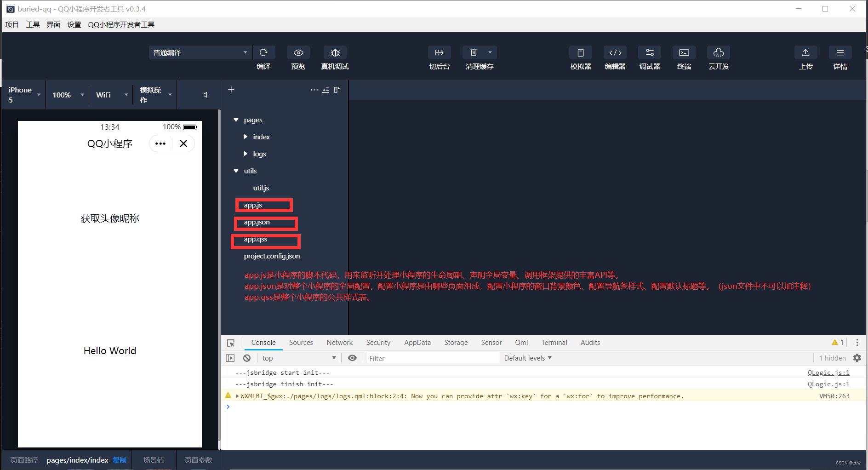The width and height of the screenshot is (868, 470).
Task: Switch to the Storage tab
Action: 456,343
